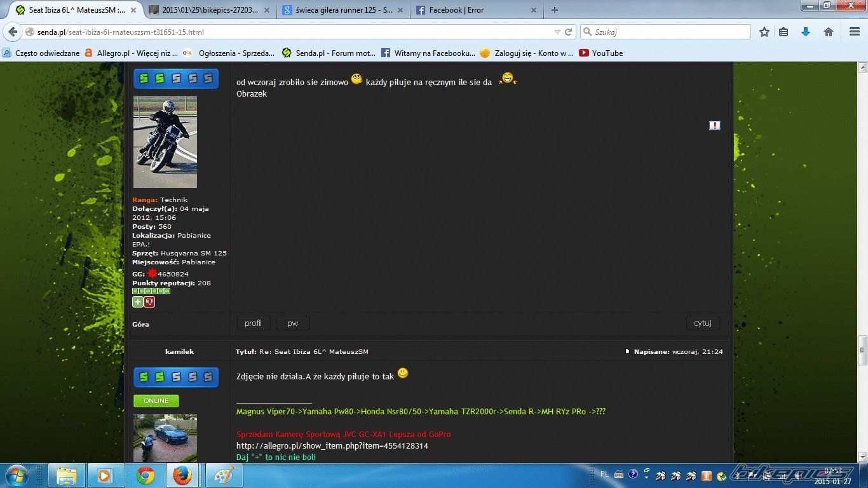Open the Windows Start menu
868x488 pixels.
(x=16, y=475)
